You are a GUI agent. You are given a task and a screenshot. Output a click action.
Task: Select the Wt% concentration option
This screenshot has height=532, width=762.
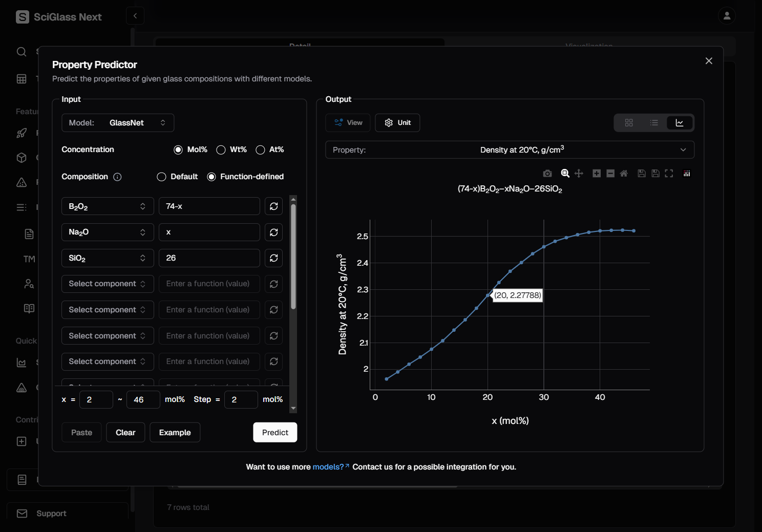click(x=221, y=150)
